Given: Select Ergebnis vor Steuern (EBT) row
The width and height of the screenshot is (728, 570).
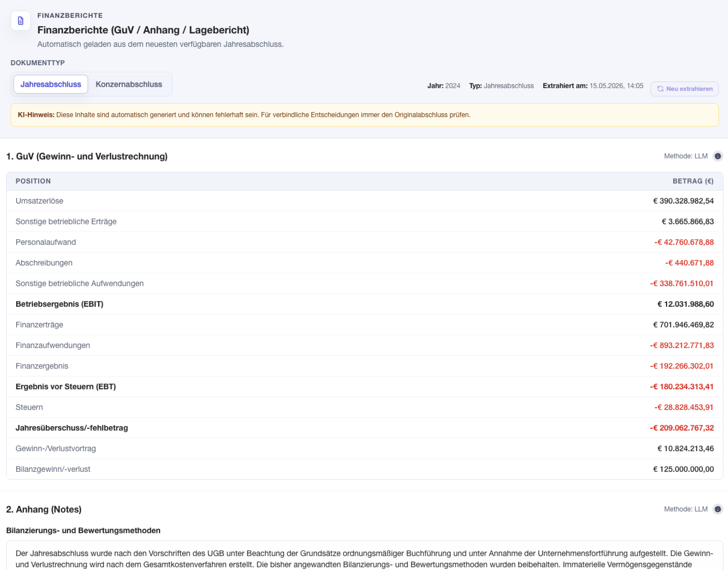Looking at the screenshot, I should click(364, 386).
